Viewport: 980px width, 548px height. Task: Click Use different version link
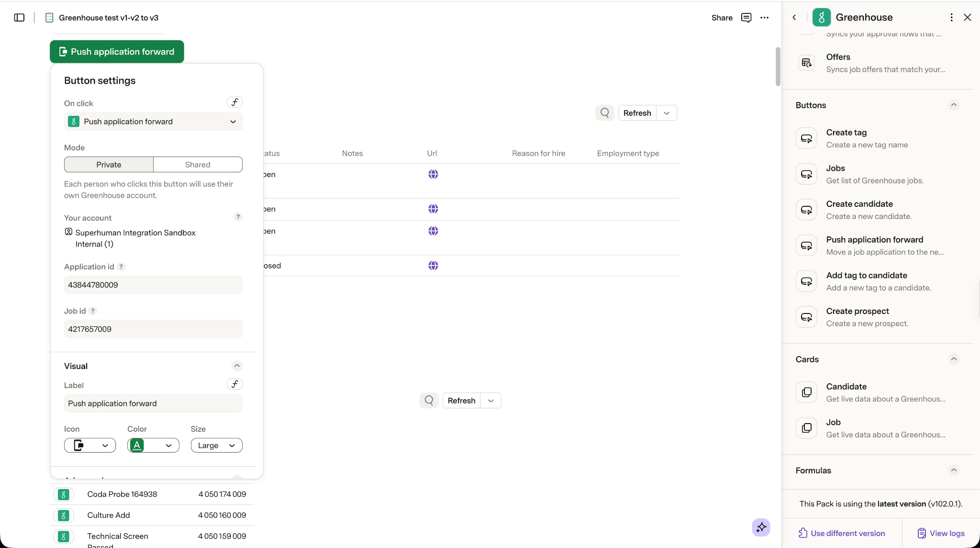tap(842, 533)
